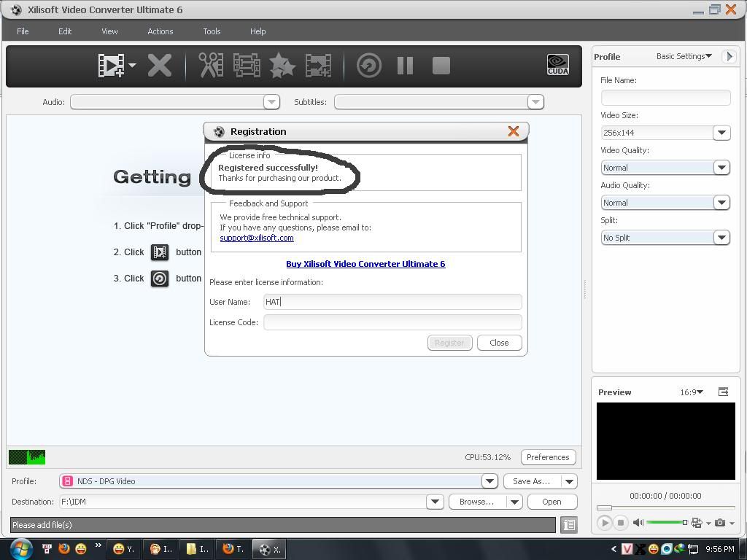Click the preview playback seek slider

click(665, 507)
